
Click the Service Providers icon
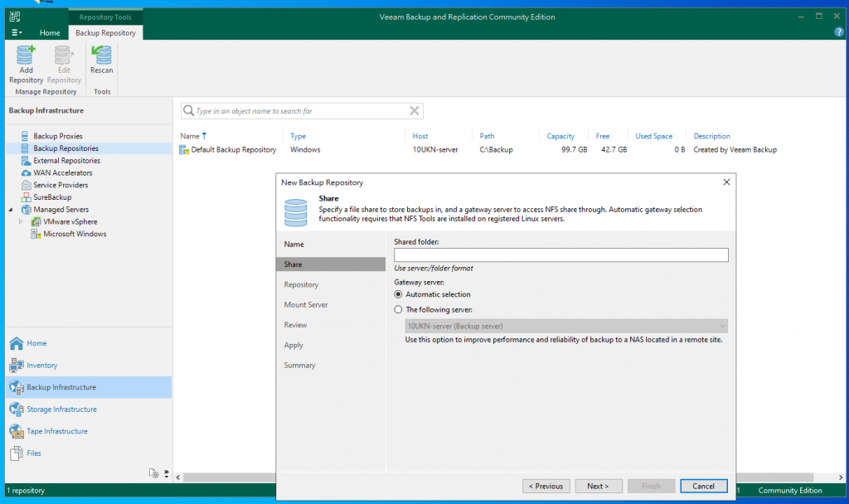(26, 185)
